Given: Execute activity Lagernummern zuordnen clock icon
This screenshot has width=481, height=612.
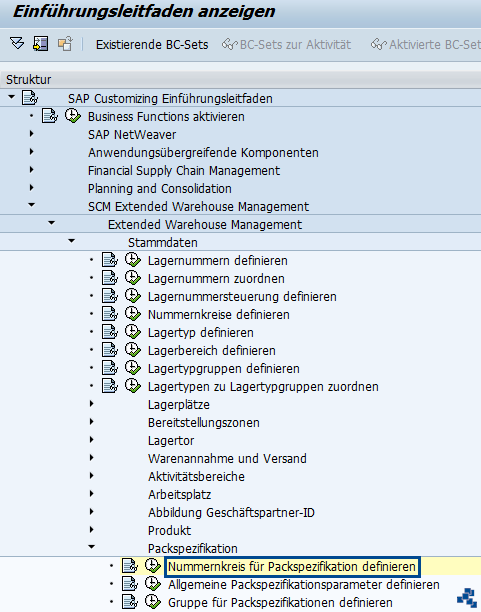Looking at the screenshot, I should (133, 278).
